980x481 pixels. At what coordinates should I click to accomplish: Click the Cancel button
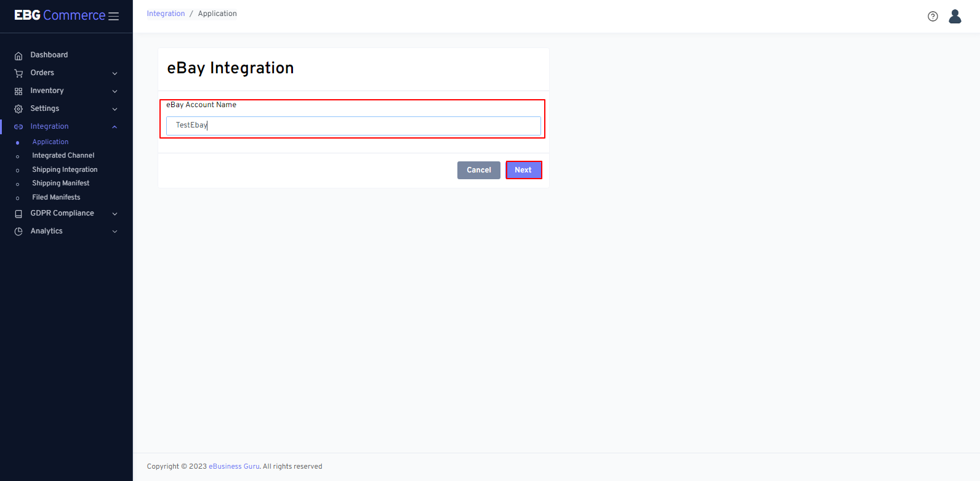[478, 170]
